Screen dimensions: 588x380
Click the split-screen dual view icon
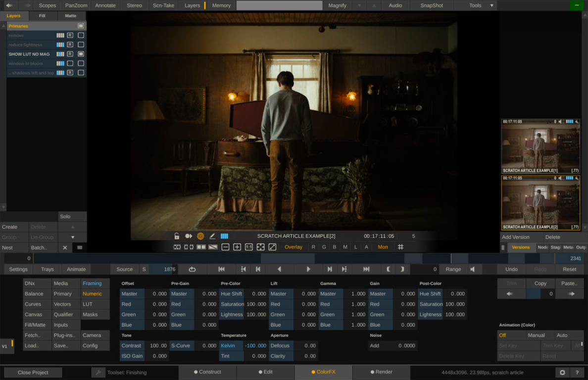pos(201,247)
